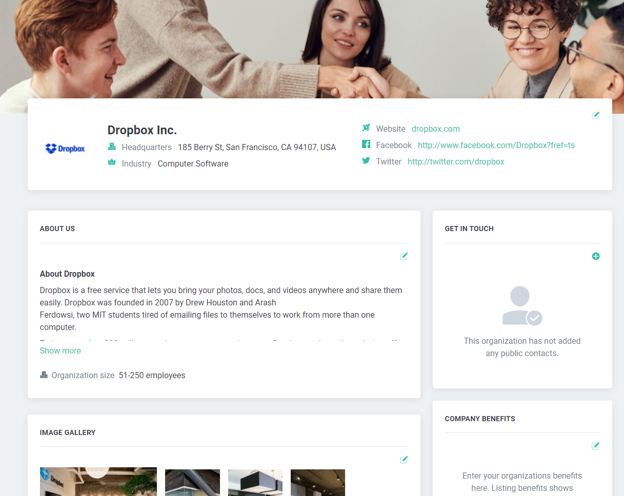Click the Website rocket icon

pyautogui.click(x=366, y=128)
